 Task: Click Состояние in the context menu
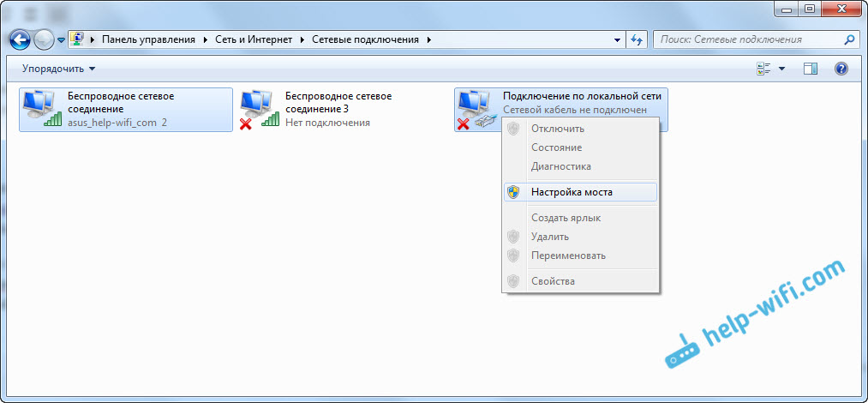click(557, 147)
